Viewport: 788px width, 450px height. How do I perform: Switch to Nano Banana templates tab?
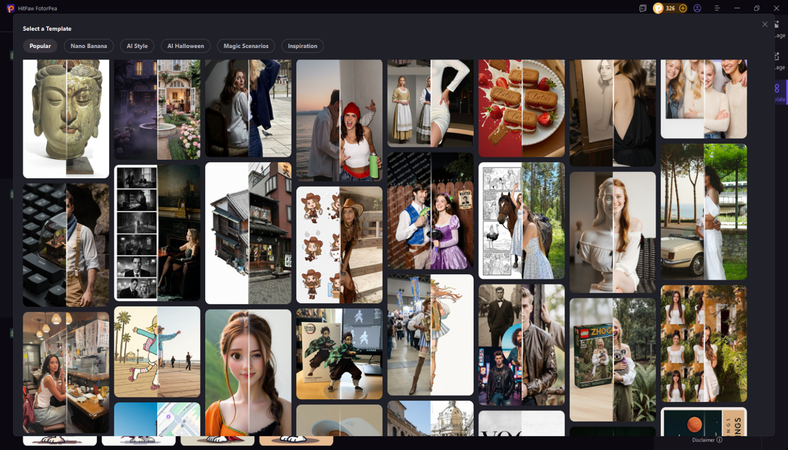[89, 46]
